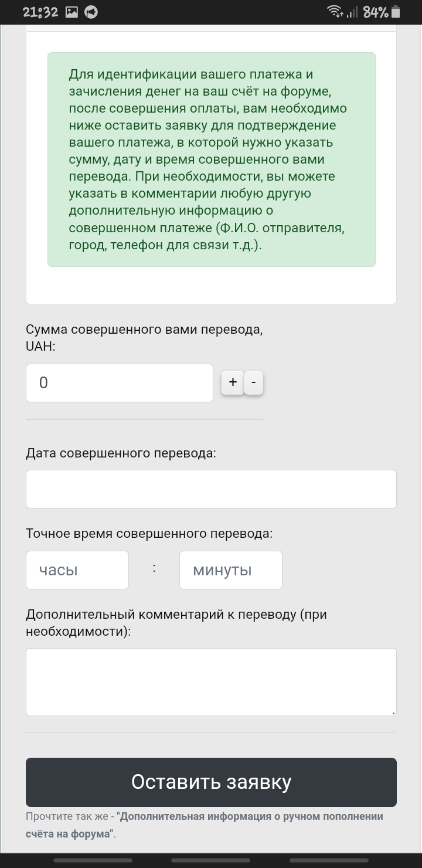Tap the image notification icon in status bar
422x868 pixels.
pos(72,12)
